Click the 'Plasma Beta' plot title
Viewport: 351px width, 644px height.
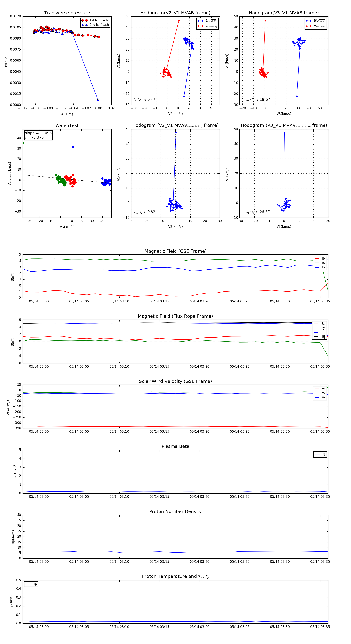(x=175, y=446)
